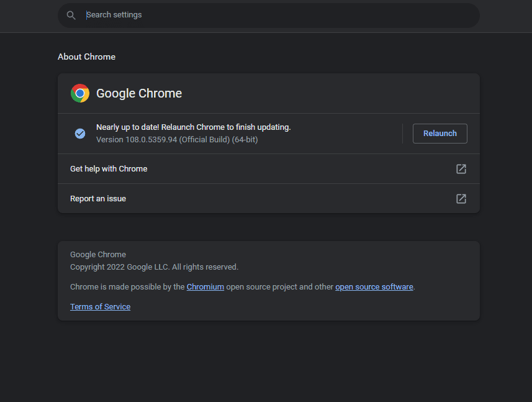The height and width of the screenshot is (402, 532).
Task: Open the Chromium project link
Action: 205,287
